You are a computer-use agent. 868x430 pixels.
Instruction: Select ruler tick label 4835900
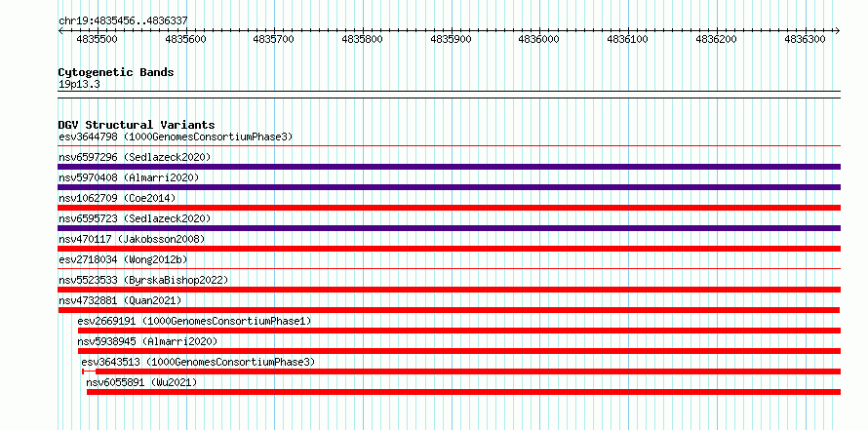click(x=451, y=39)
